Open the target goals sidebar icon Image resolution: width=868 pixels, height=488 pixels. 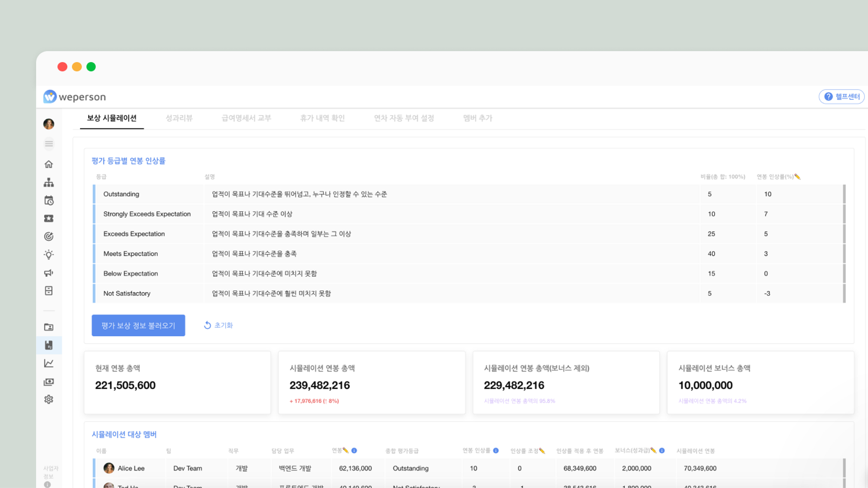point(49,236)
